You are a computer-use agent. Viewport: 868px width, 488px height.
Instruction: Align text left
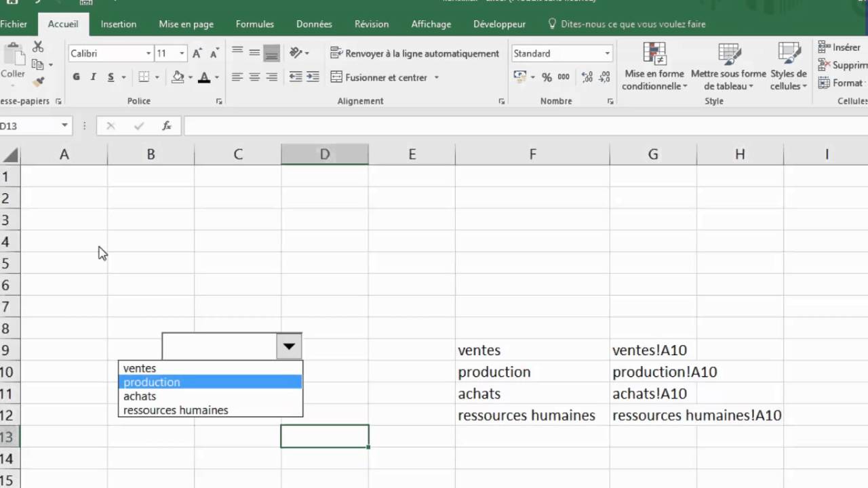[x=237, y=77]
